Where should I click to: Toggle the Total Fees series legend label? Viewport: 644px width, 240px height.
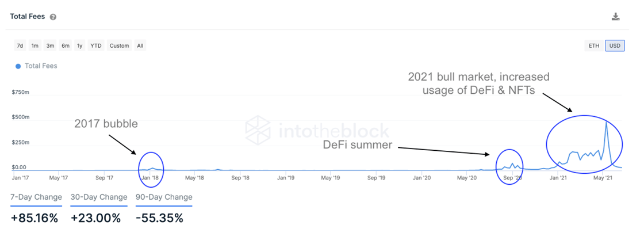click(41, 66)
